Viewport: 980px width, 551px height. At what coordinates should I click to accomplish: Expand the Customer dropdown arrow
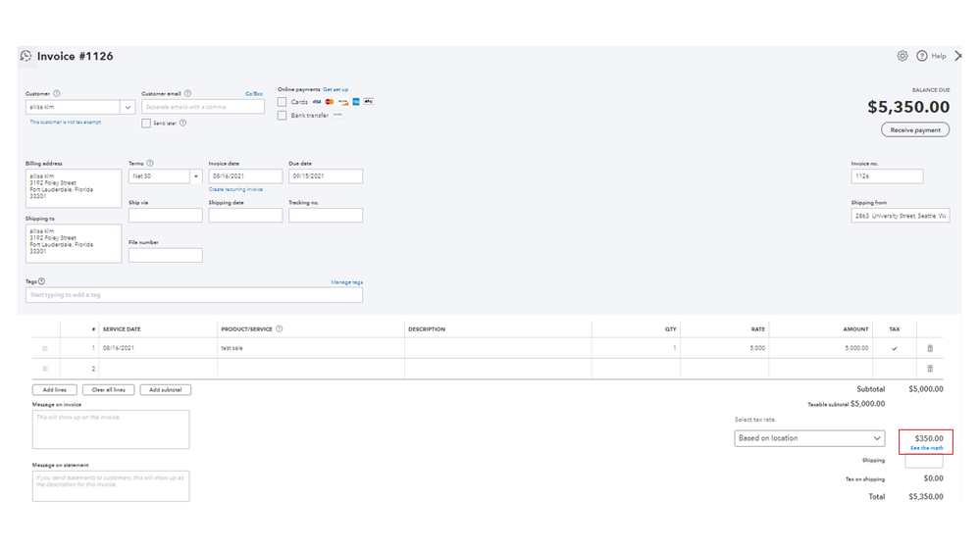tap(128, 108)
